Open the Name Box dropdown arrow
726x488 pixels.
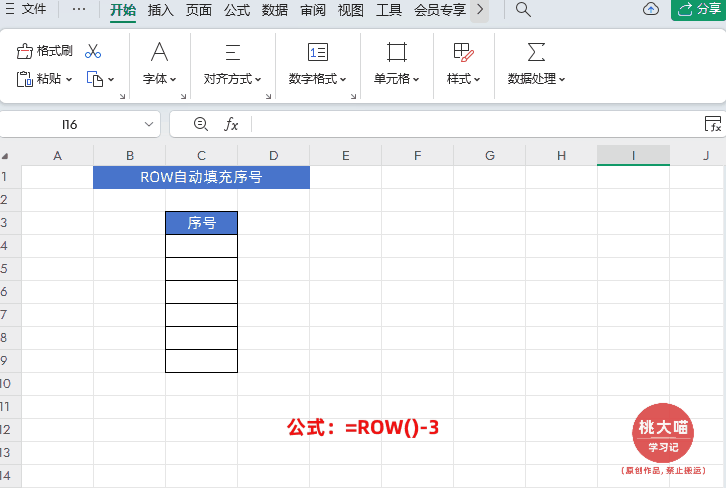149,124
